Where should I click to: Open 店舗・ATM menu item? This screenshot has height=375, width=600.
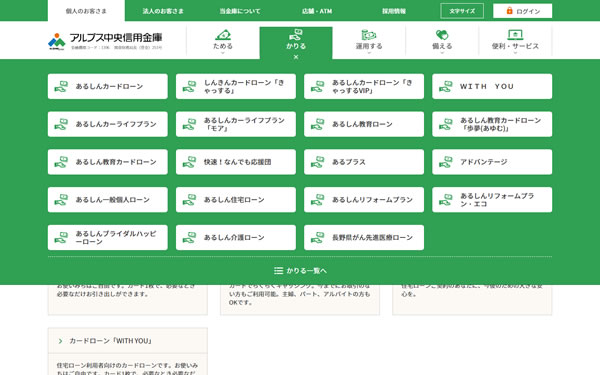[x=317, y=11]
